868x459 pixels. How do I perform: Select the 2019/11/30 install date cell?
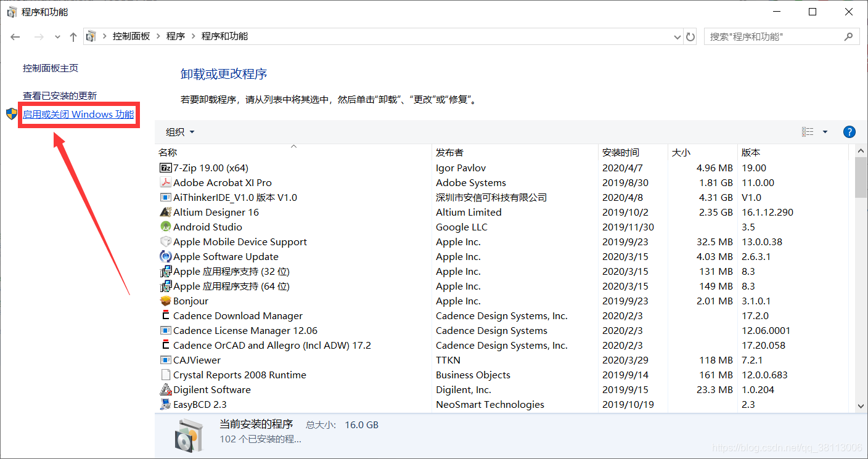point(628,227)
